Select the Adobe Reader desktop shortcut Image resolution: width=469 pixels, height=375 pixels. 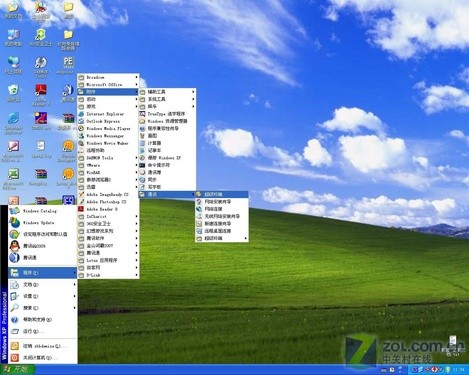coord(41,95)
